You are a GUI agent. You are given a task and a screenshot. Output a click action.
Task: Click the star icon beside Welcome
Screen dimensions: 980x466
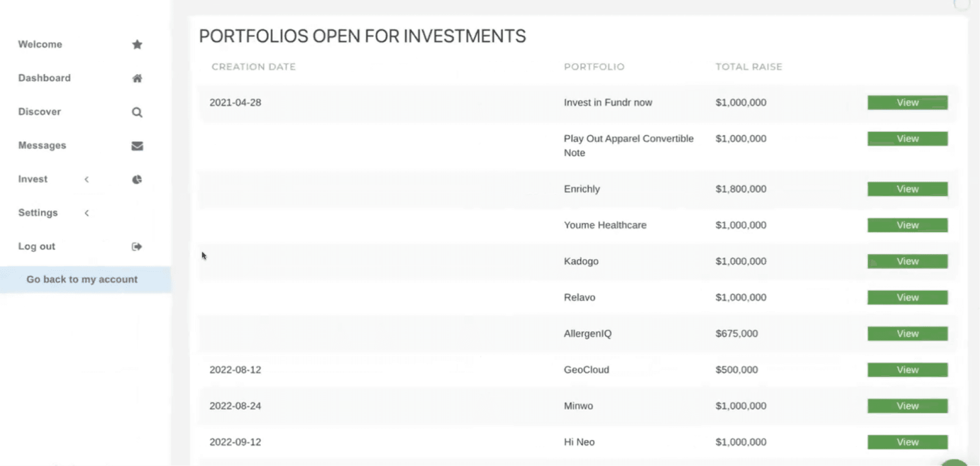coord(137,44)
